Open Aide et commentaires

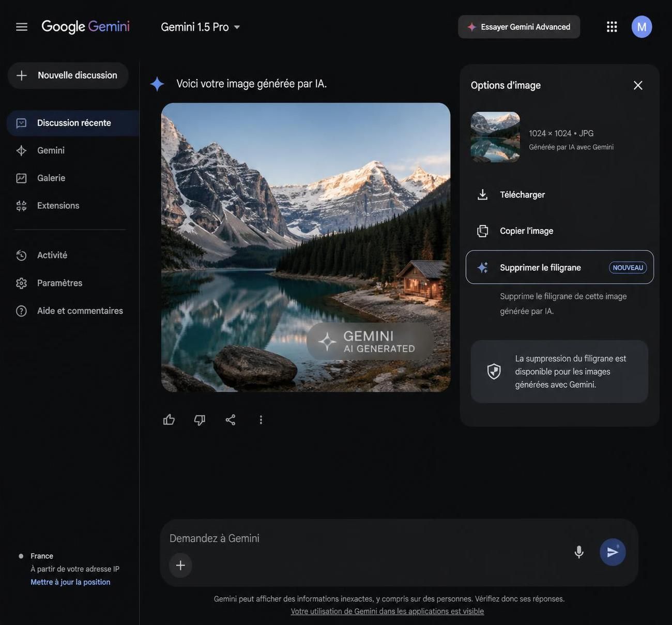tap(80, 311)
